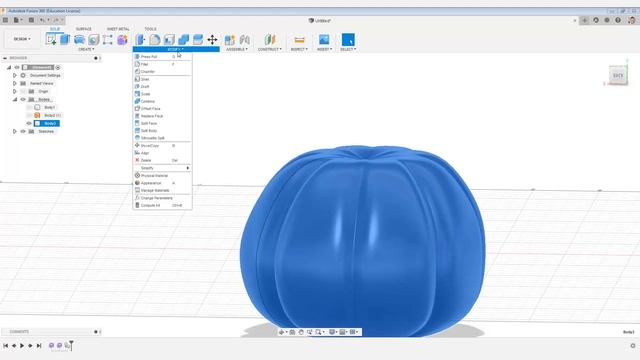Choose Appearance from Modify menu
This screenshot has width=640, height=360.
click(x=162, y=183)
